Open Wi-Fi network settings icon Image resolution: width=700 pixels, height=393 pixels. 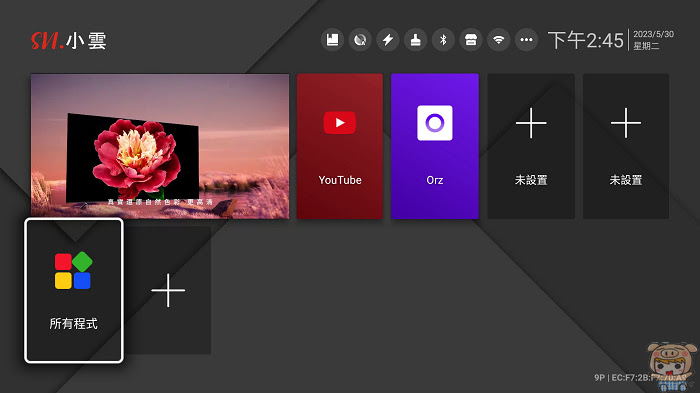click(499, 40)
